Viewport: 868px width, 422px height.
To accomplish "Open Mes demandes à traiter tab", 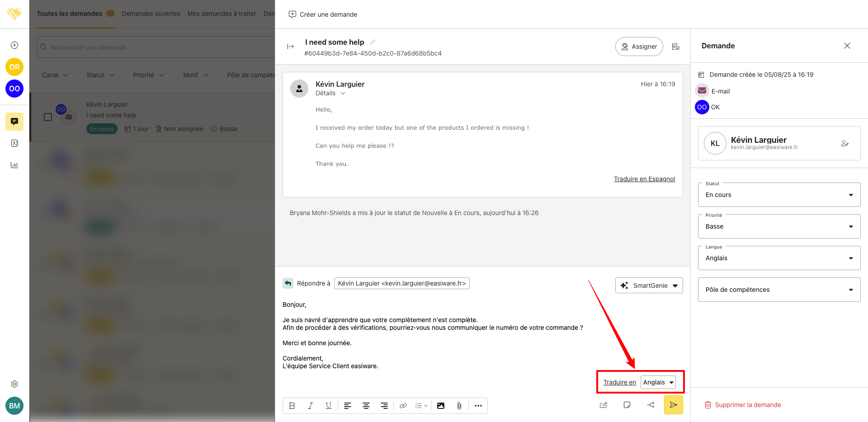I will [222, 14].
